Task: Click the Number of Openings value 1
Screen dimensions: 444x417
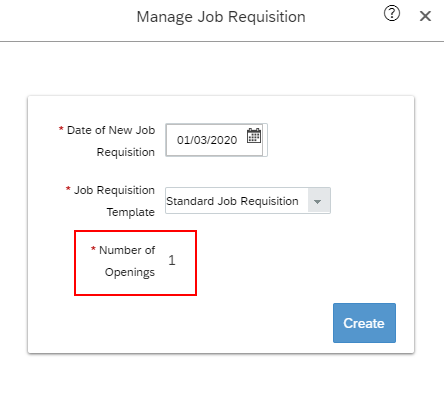Action: (172, 260)
